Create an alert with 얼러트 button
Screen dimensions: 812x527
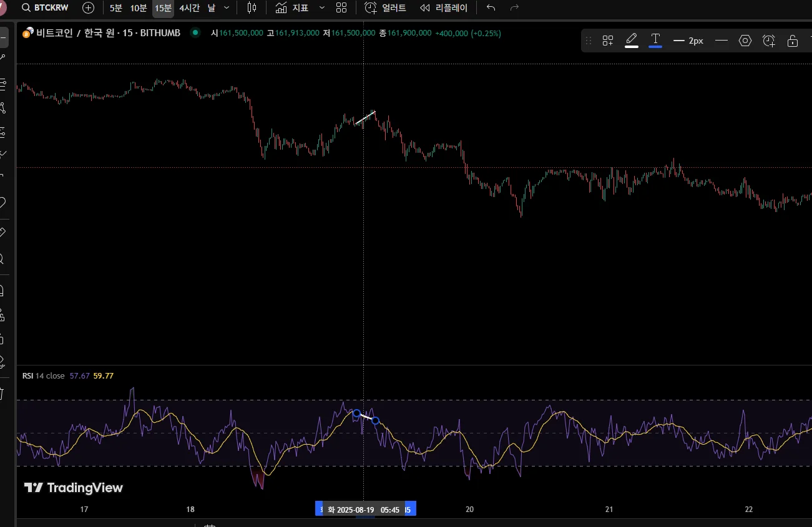385,8
